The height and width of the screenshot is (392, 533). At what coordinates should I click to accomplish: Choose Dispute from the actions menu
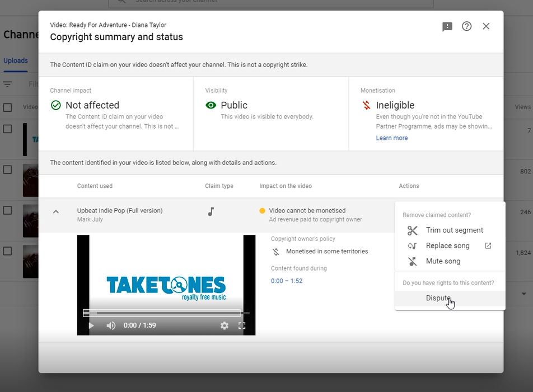point(450,298)
